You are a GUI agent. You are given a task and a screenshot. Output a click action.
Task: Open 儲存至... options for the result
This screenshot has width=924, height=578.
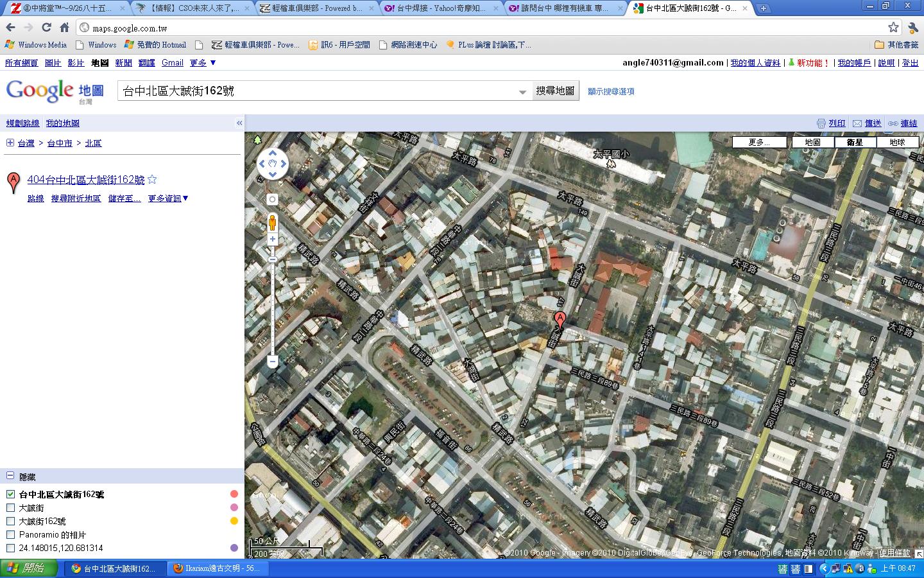(124, 198)
